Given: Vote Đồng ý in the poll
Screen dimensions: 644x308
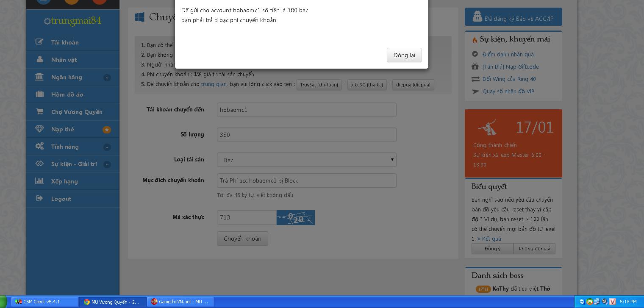Looking at the screenshot, I should click(x=492, y=249).
